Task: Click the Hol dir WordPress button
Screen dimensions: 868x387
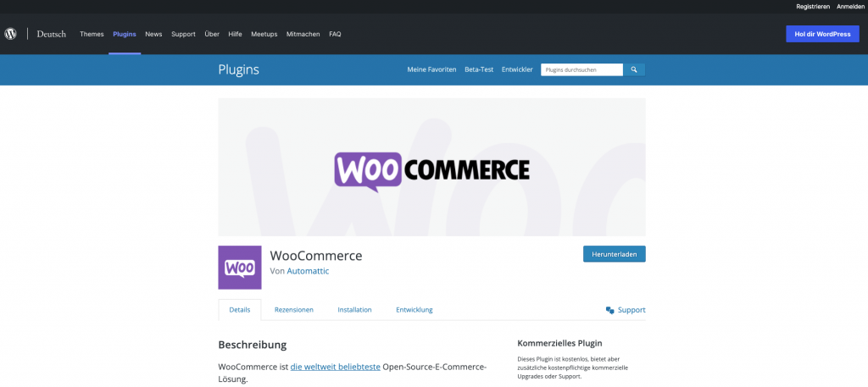Action: pyautogui.click(x=821, y=34)
